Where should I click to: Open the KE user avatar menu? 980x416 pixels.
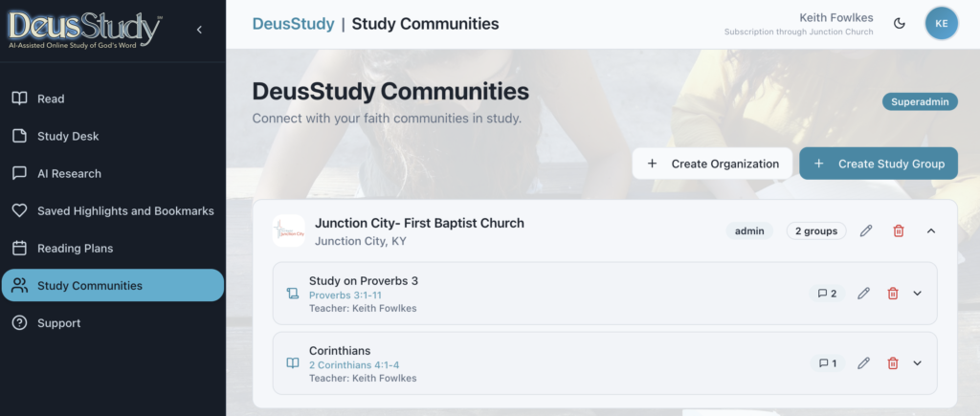(x=941, y=24)
